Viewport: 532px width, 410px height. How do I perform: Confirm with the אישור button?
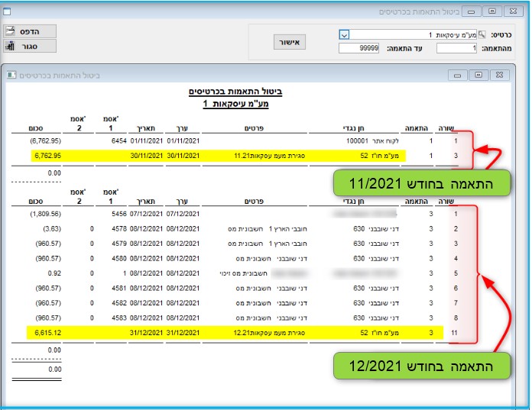(x=290, y=42)
